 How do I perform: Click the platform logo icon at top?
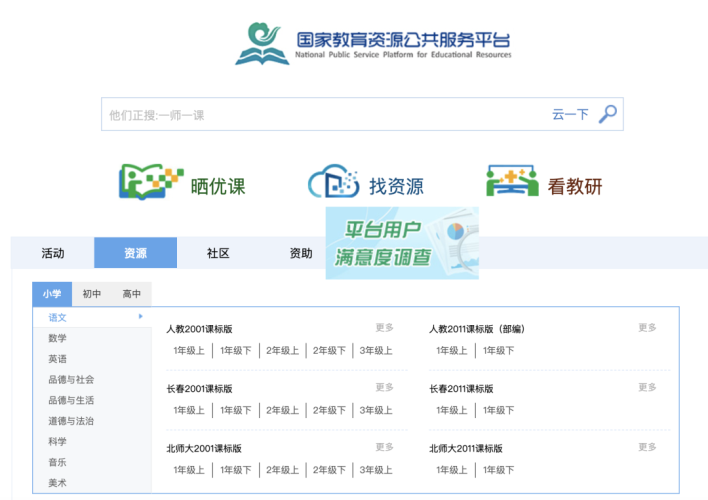click(262, 45)
